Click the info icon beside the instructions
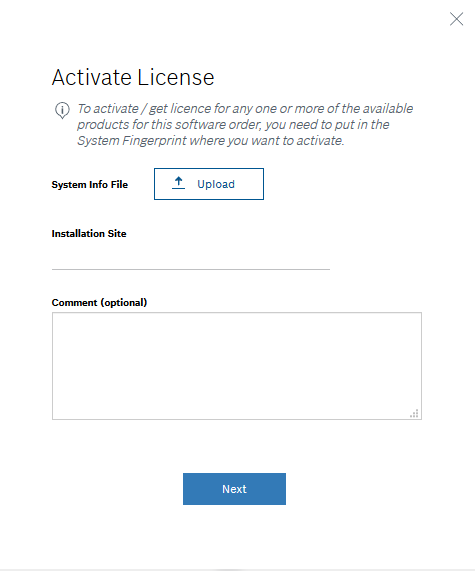Screen dimensions: 475x571 tap(62, 110)
